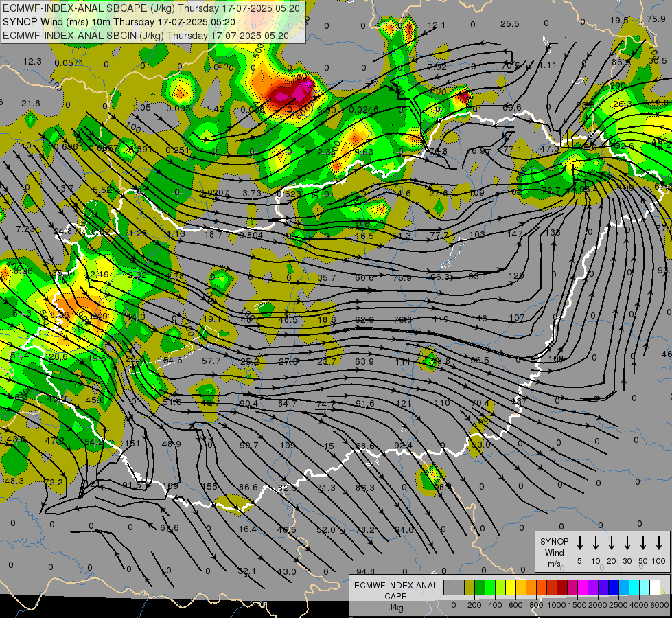Click the 4000 tick label on CAPE legend
This screenshot has width=672, height=618.
[639, 605]
